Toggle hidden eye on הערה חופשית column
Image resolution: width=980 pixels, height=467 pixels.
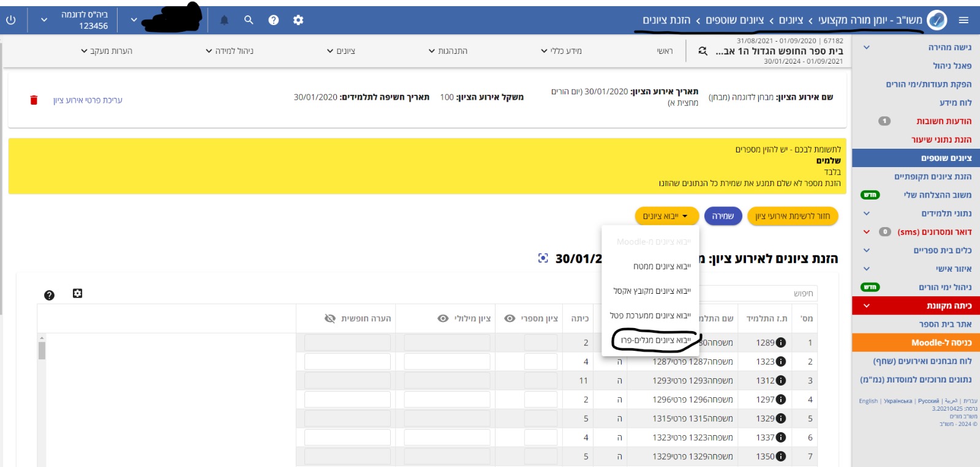tap(330, 318)
